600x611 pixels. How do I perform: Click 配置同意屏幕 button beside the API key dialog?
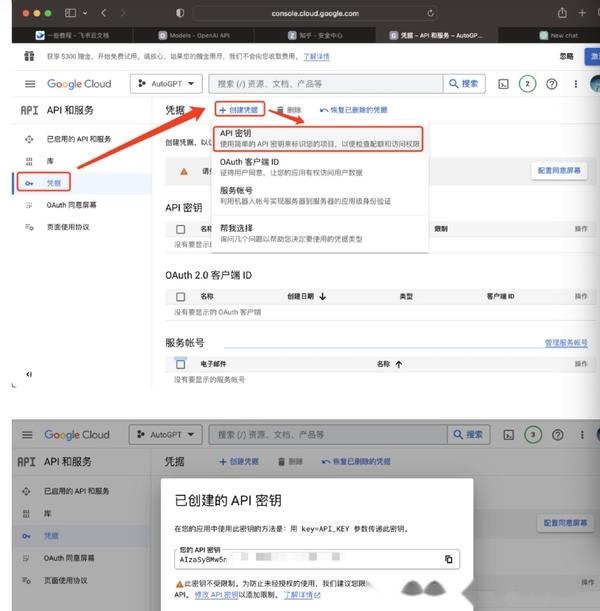coord(565,523)
